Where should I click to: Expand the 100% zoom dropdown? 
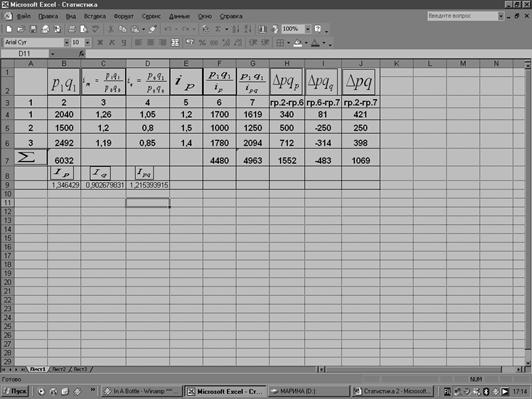pos(307,29)
